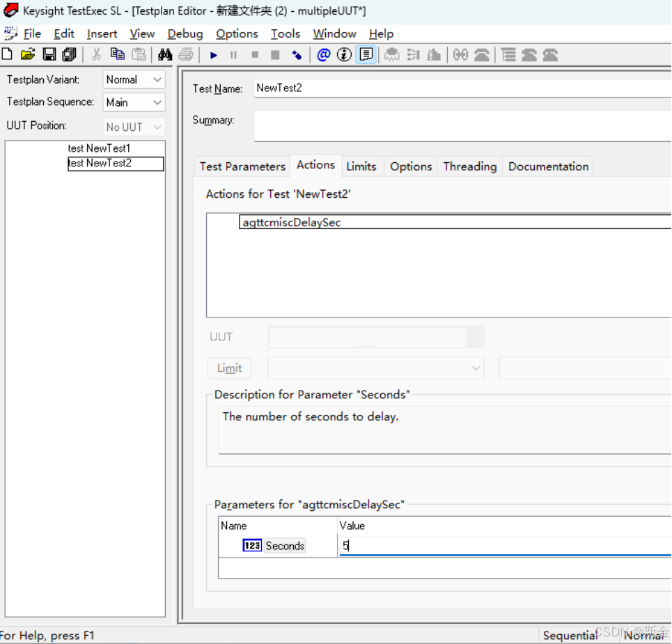
Task: Click the greyed cloud-shaped toolbar icon
Action: click(392, 55)
